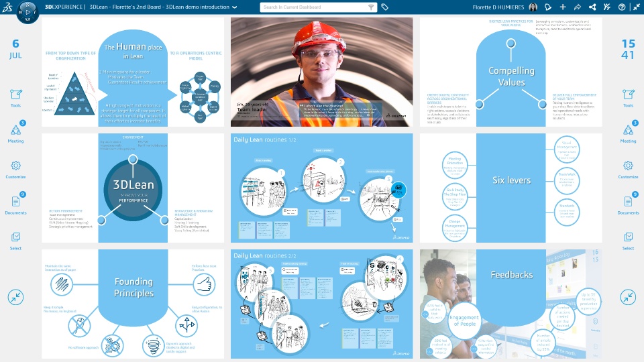Image resolution: width=644 pixels, height=362 pixels.
Task: Open the social share network icon
Action: pos(592,7)
